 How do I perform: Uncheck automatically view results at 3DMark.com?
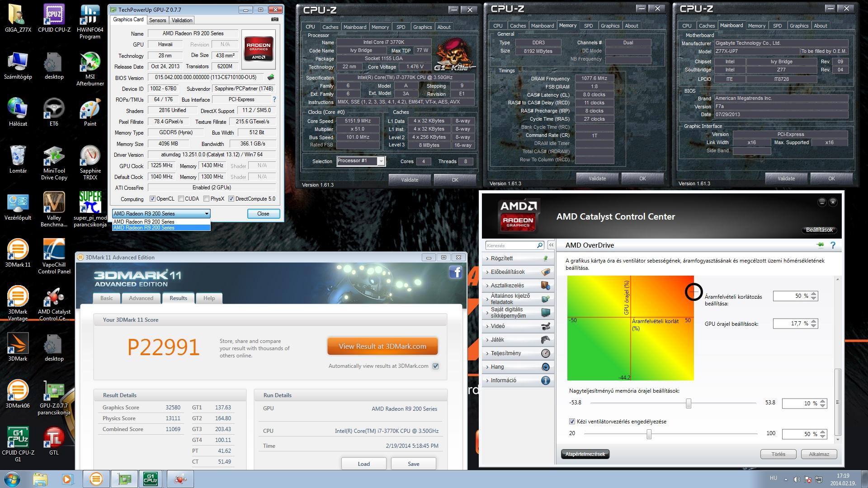[x=435, y=366]
